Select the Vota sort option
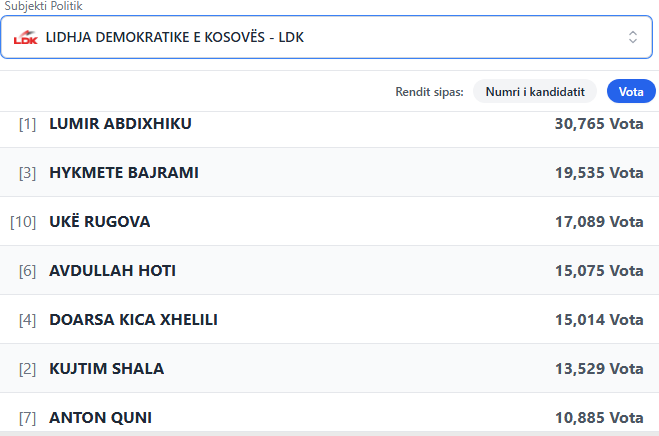The height and width of the screenshot is (436, 659). (x=631, y=92)
